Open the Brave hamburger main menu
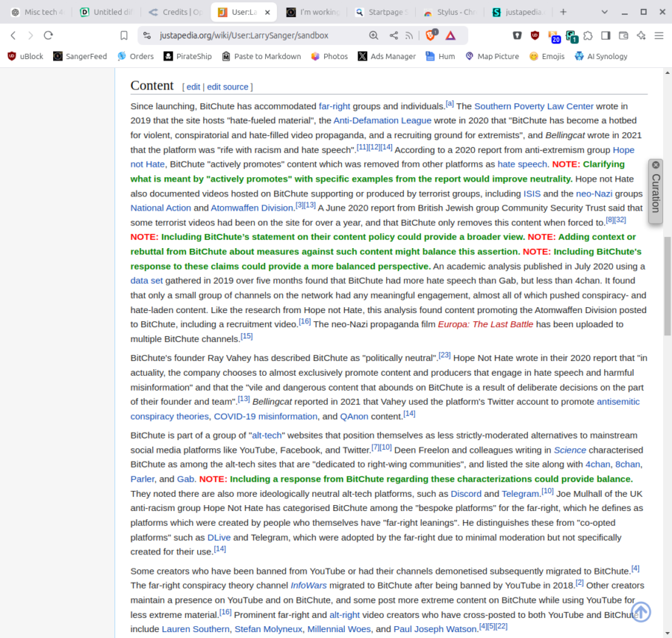Image resolution: width=672 pixels, height=638 pixels. (659, 35)
